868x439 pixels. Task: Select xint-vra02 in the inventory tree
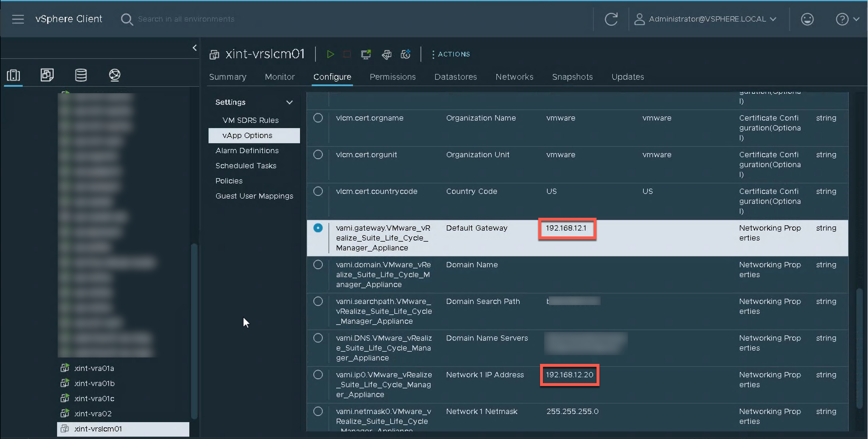[x=93, y=414]
